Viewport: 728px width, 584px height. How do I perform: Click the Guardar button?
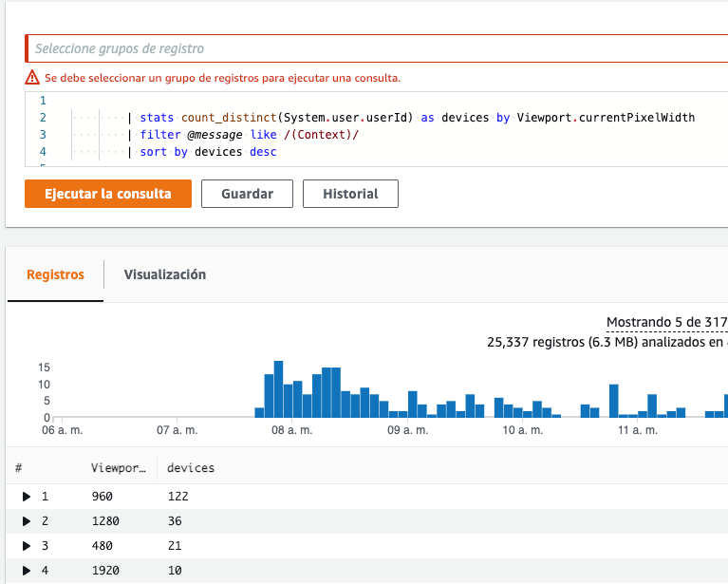[x=247, y=194]
